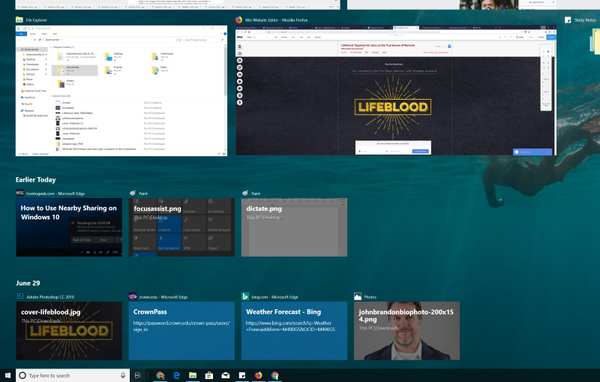Switch to Wix Website Editor Firefox window
Screen dimensions: 600x382
tap(396, 91)
